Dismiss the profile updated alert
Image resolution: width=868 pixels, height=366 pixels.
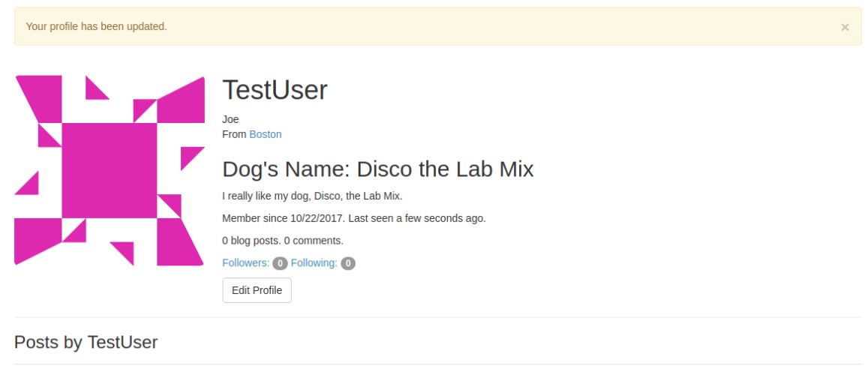click(845, 27)
